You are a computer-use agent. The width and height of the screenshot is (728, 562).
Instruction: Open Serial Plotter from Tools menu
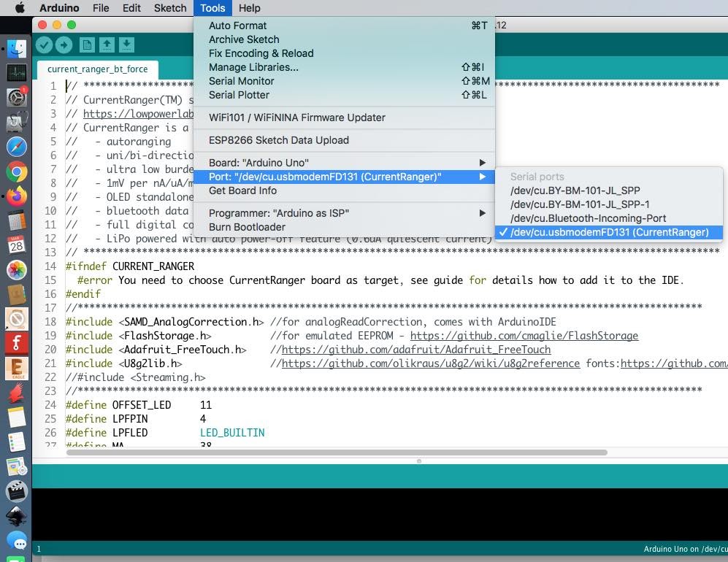pyautogui.click(x=344, y=95)
